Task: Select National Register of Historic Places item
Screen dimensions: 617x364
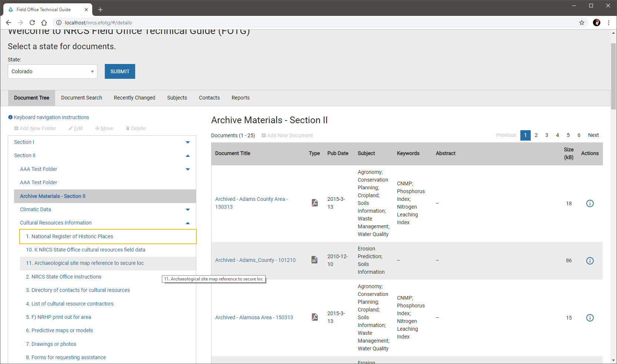Action: pos(108,236)
